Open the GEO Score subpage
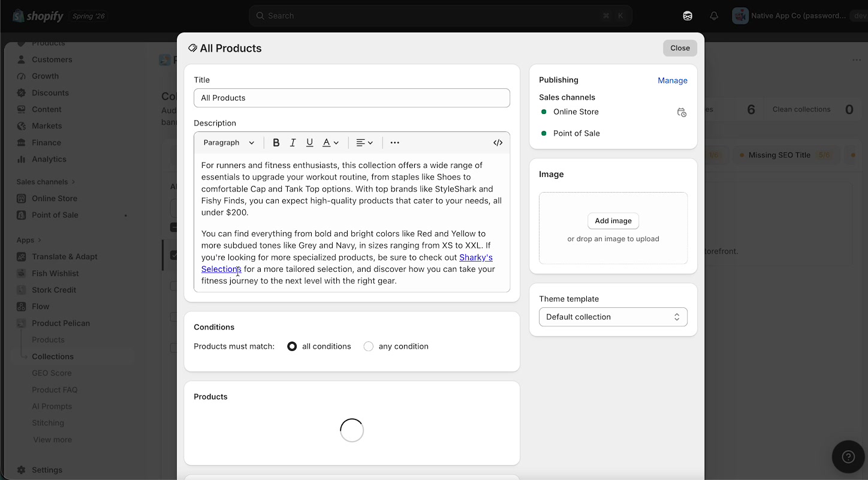The image size is (868, 480). [52, 373]
